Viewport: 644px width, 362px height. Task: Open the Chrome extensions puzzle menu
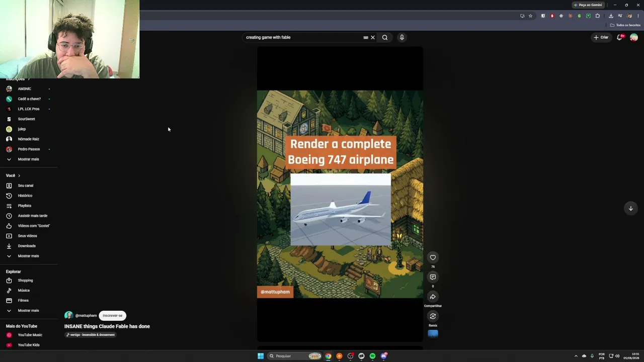click(598, 16)
